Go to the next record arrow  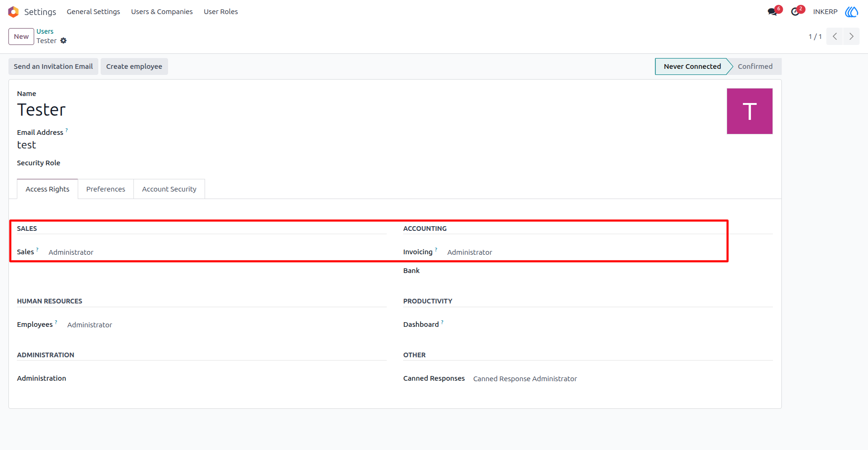coord(851,37)
